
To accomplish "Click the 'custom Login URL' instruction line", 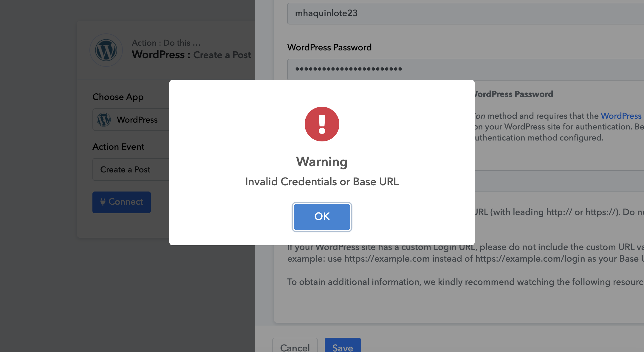I will 465,247.
